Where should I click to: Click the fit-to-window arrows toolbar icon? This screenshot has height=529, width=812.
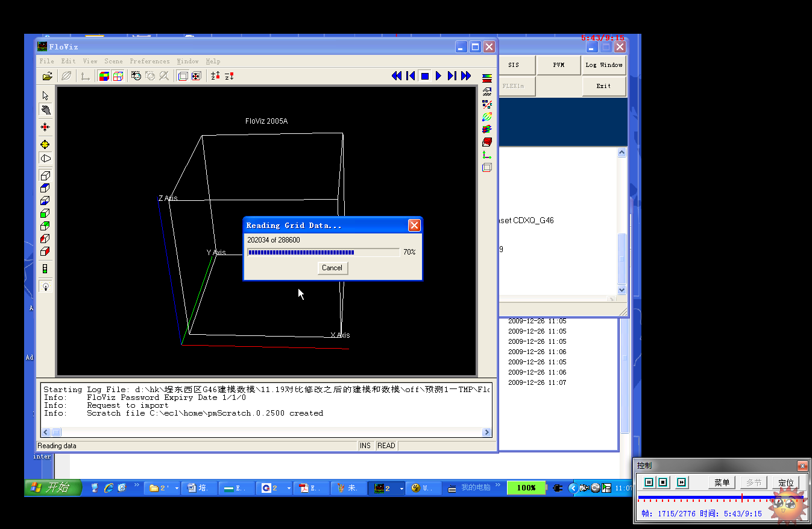coord(196,76)
